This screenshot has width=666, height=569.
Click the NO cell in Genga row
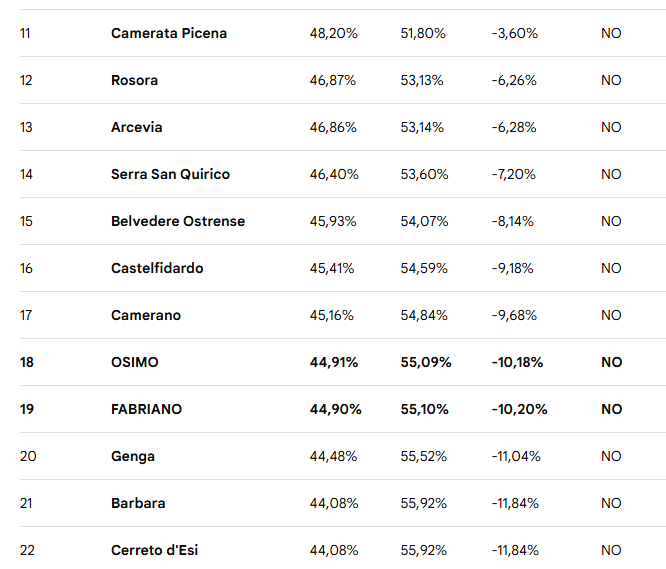coord(611,456)
